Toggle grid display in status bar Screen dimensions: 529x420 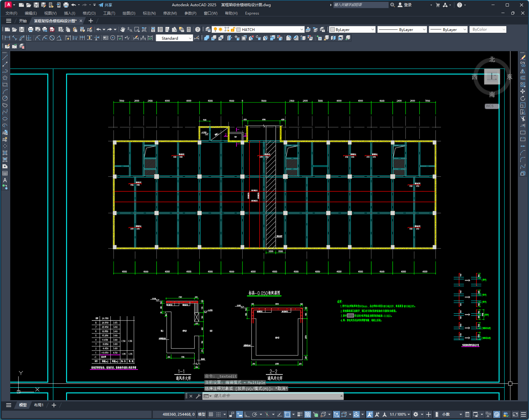click(211, 414)
